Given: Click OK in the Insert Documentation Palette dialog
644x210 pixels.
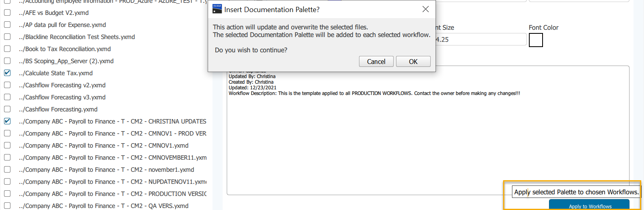Looking at the screenshot, I should pos(413,62).
